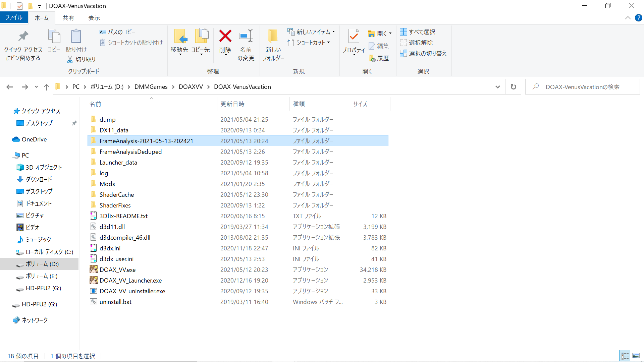Go back with the Back arrow
Viewport: 644px width, 362px height.
coord(10,87)
